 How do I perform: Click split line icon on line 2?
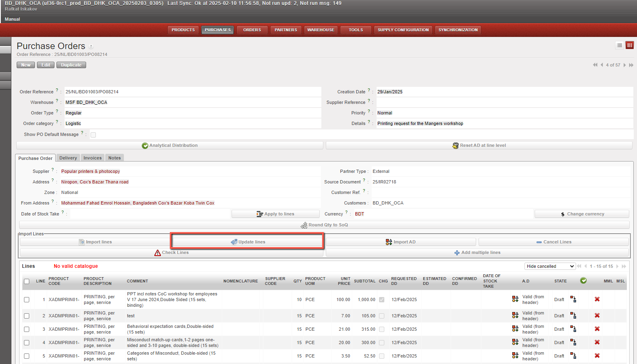573,315
